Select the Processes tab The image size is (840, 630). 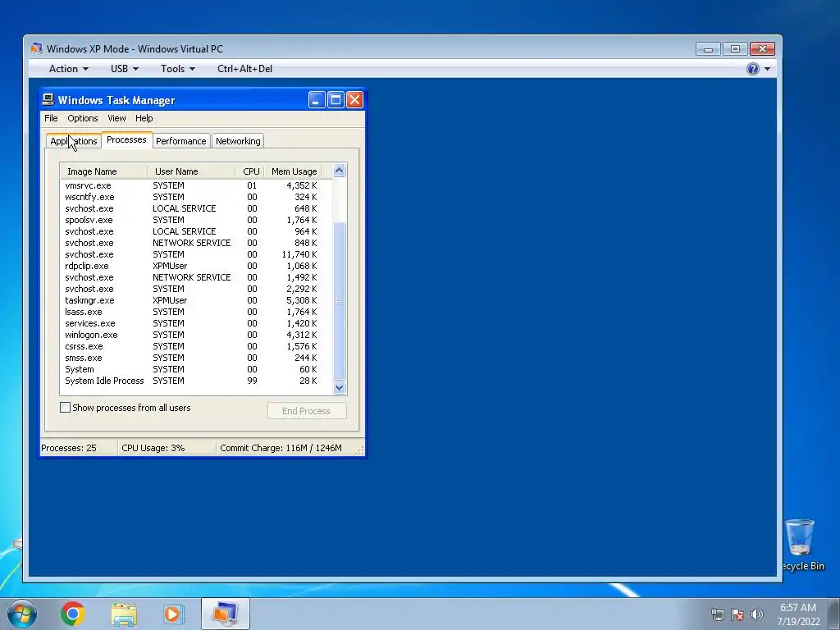[x=126, y=139]
